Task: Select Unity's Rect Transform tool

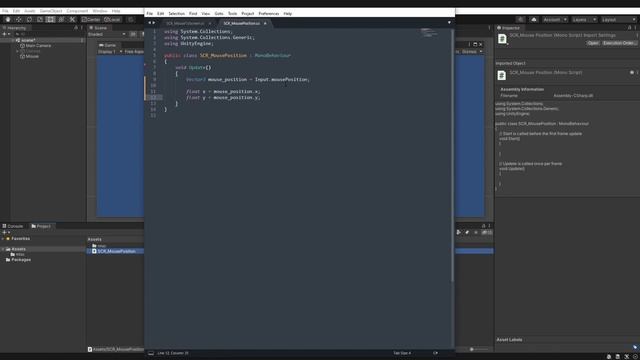Action: pos(50,19)
